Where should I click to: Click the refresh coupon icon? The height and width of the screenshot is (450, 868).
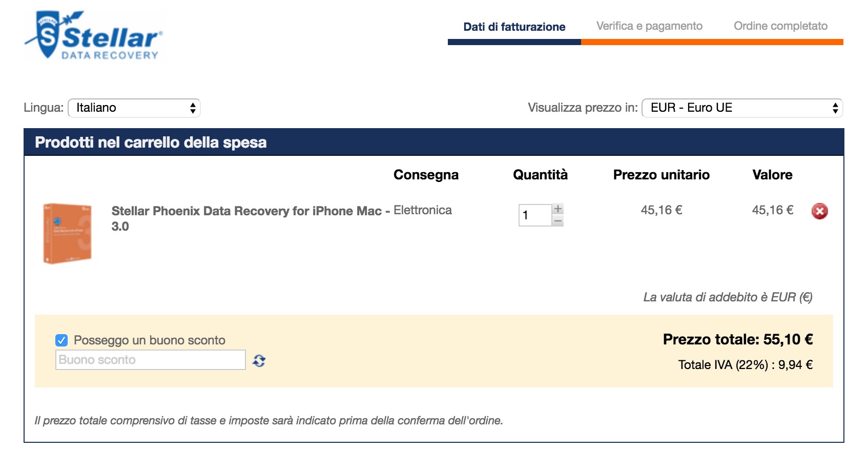click(259, 361)
